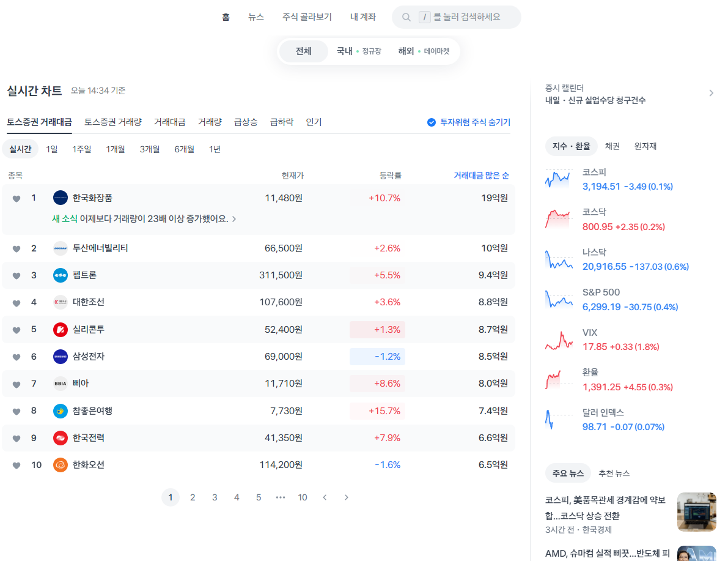
Task: Open the 코스피 美품목관세 news headline
Action: [605, 508]
